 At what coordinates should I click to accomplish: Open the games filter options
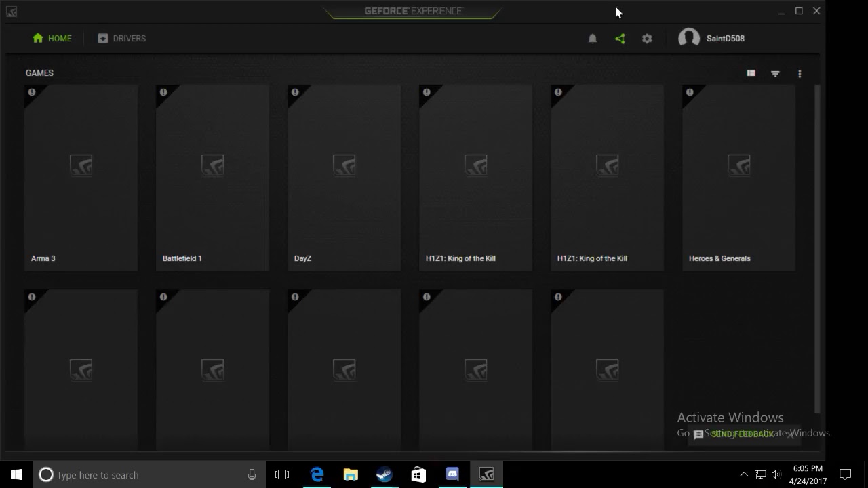pos(775,73)
